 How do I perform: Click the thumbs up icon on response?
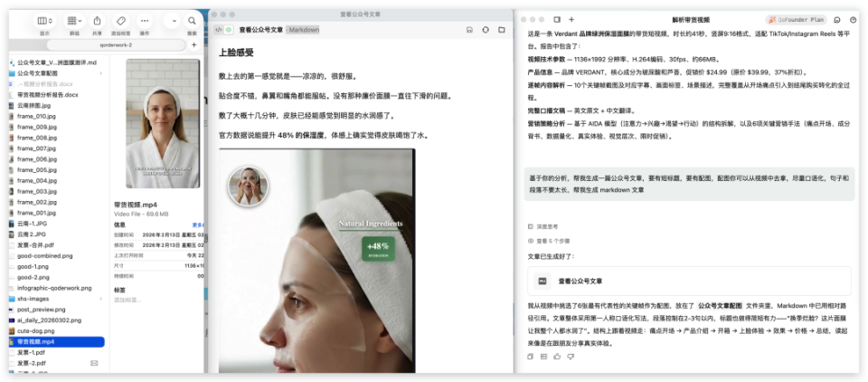pyautogui.click(x=557, y=357)
